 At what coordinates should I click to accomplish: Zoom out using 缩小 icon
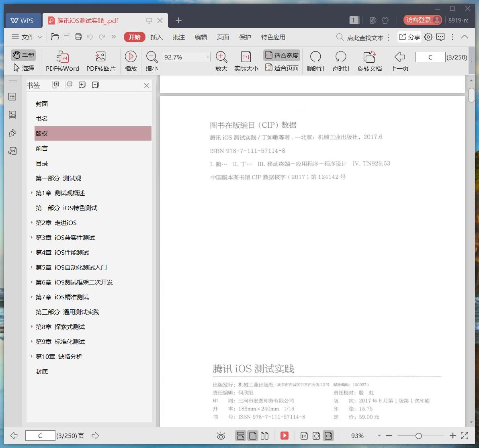pyautogui.click(x=151, y=61)
